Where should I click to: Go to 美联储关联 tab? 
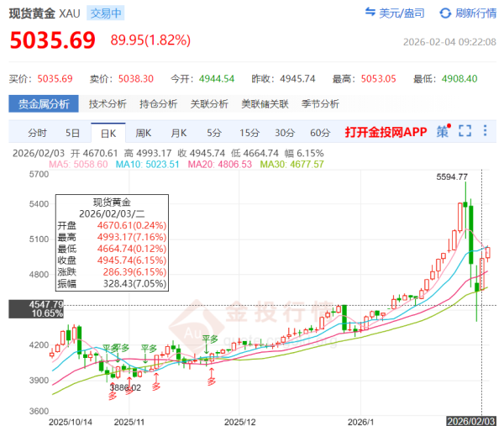tap(265, 104)
